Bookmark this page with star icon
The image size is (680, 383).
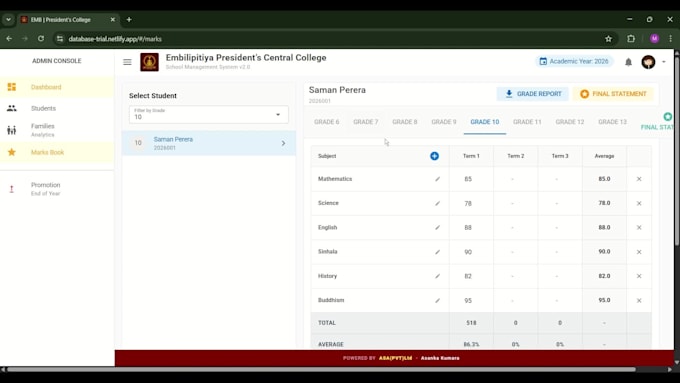pos(608,39)
